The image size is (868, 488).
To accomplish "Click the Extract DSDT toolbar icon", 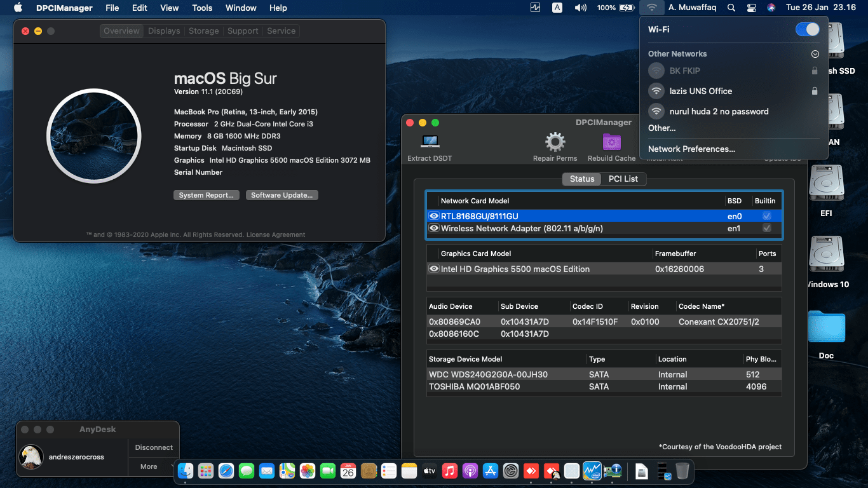I will coord(430,142).
